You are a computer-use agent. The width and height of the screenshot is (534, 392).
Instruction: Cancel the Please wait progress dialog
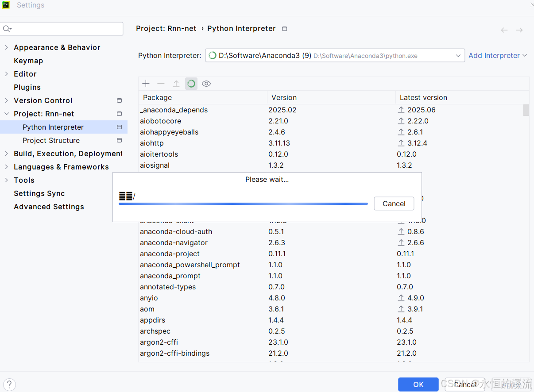(394, 204)
